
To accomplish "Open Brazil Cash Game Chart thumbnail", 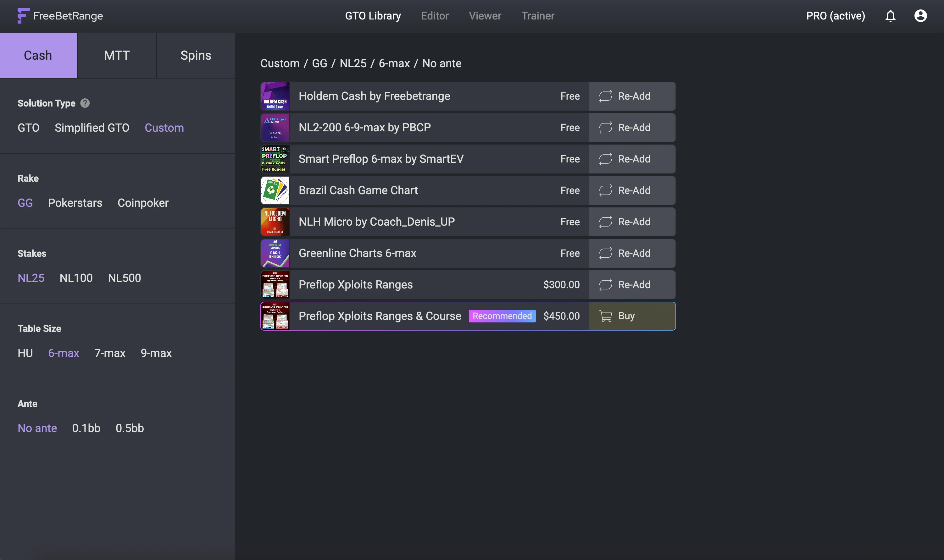I will 275,190.
